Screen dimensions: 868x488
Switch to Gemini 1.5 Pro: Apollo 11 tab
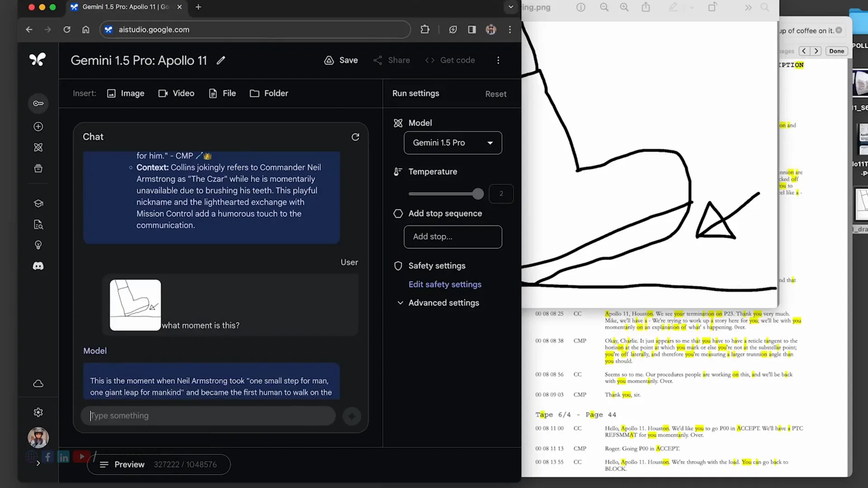coord(126,7)
